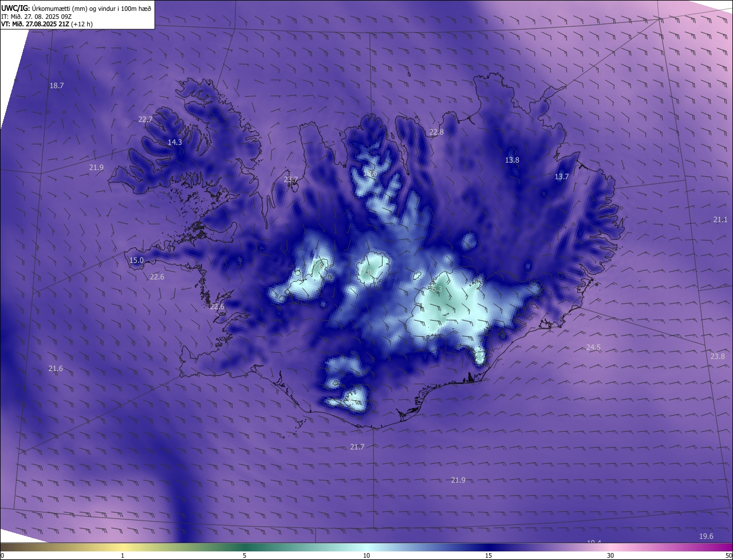Click the 10 tick on the colour scale

pos(366,555)
